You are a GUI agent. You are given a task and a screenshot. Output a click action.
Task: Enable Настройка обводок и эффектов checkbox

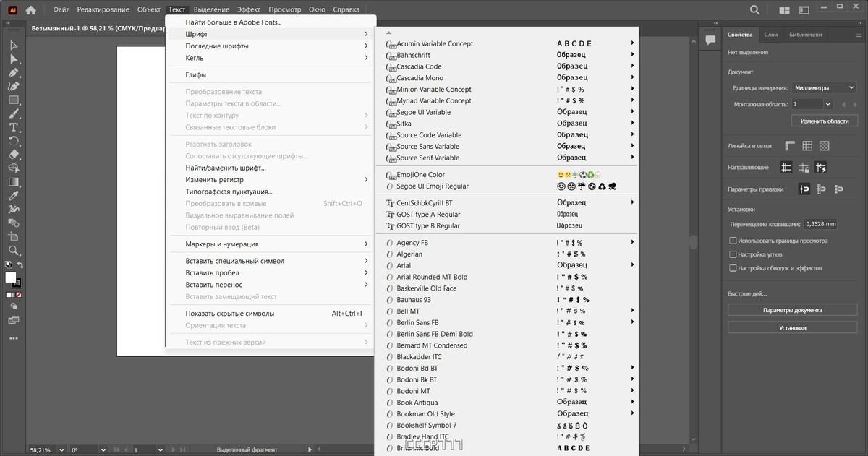pos(733,268)
